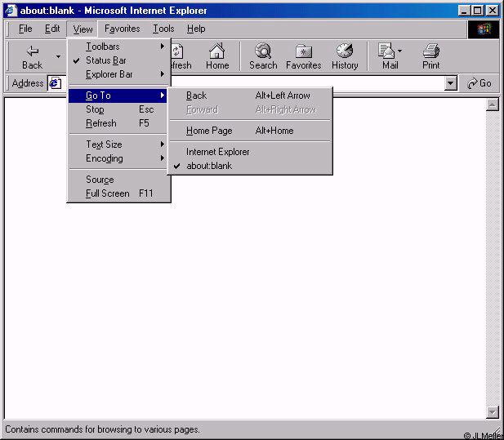Open the Favorites folder icon in toolbar
This screenshot has width=504, height=440.
(x=303, y=51)
